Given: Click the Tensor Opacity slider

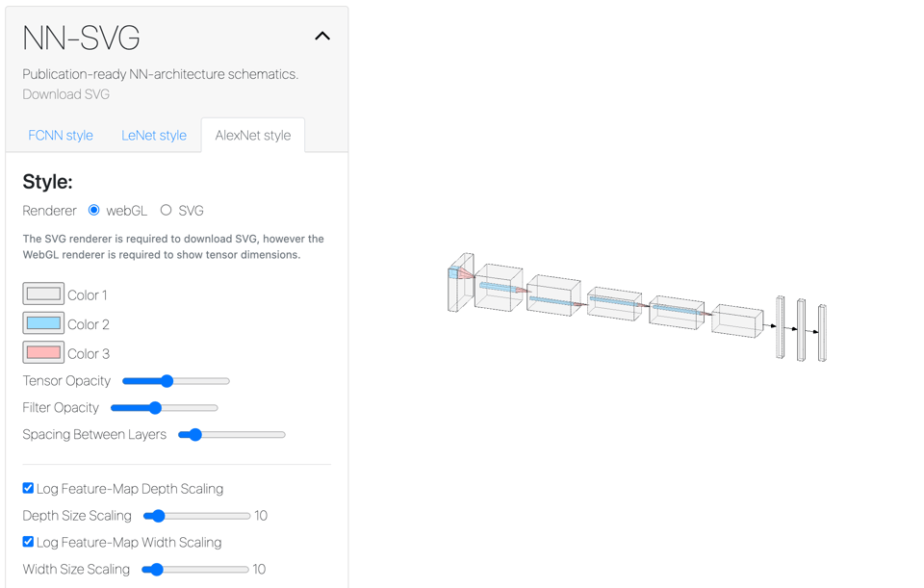Looking at the screenshot, I should click(x=176, y=381).
